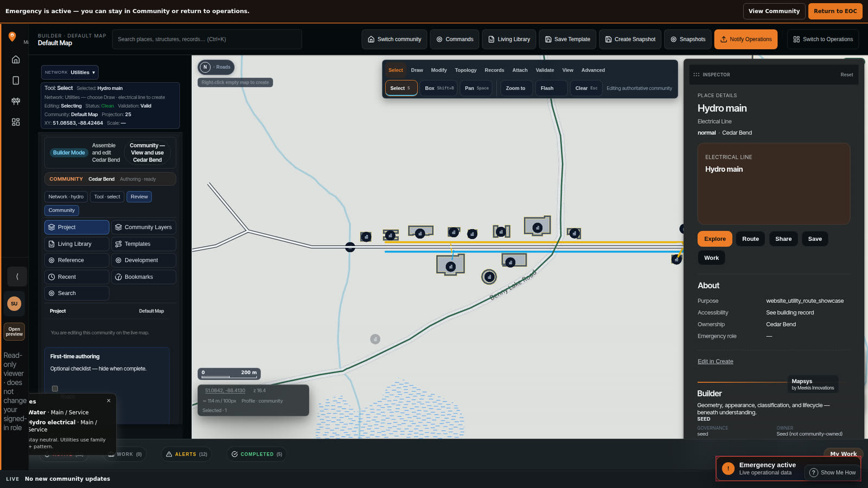Click the Share button in inspector

783,239
